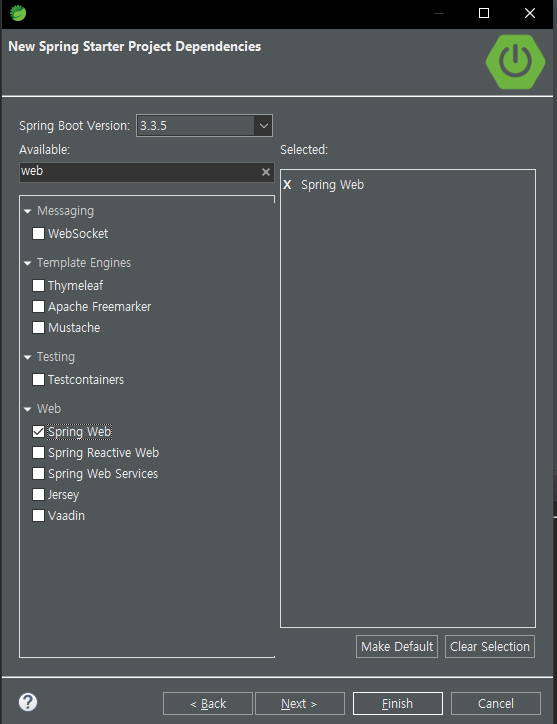Collapse the Template Engines category
Viewport: 557px width, 724px height.
(x=28, y=263)
